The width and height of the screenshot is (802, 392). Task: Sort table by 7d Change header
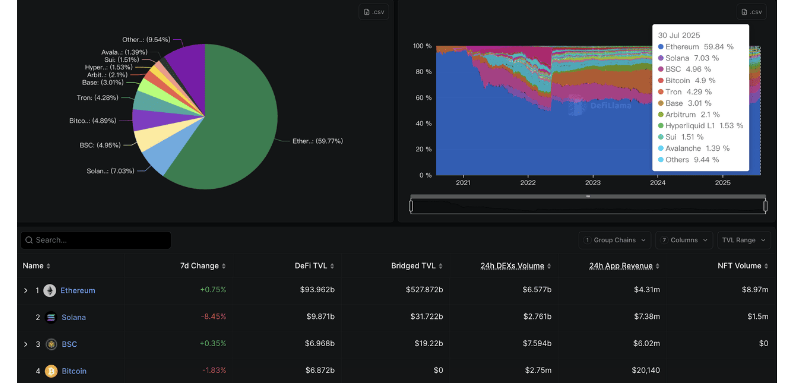coord(203,266)
